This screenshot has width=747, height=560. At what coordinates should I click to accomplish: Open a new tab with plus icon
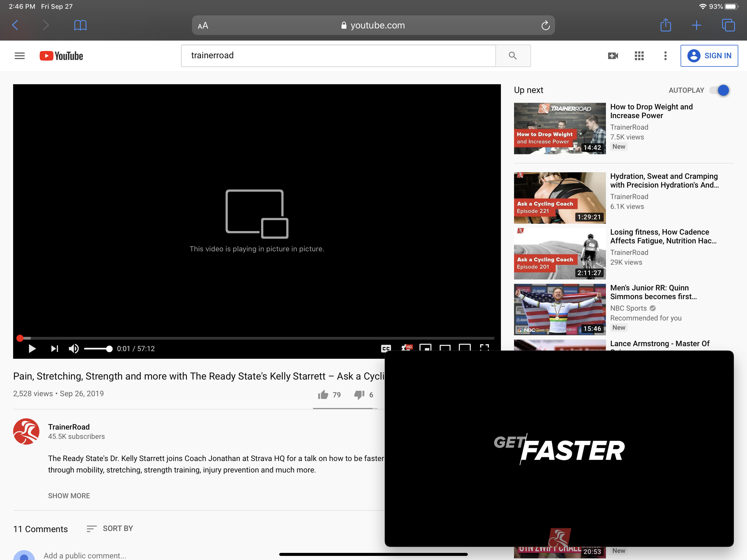coord(696,25)
